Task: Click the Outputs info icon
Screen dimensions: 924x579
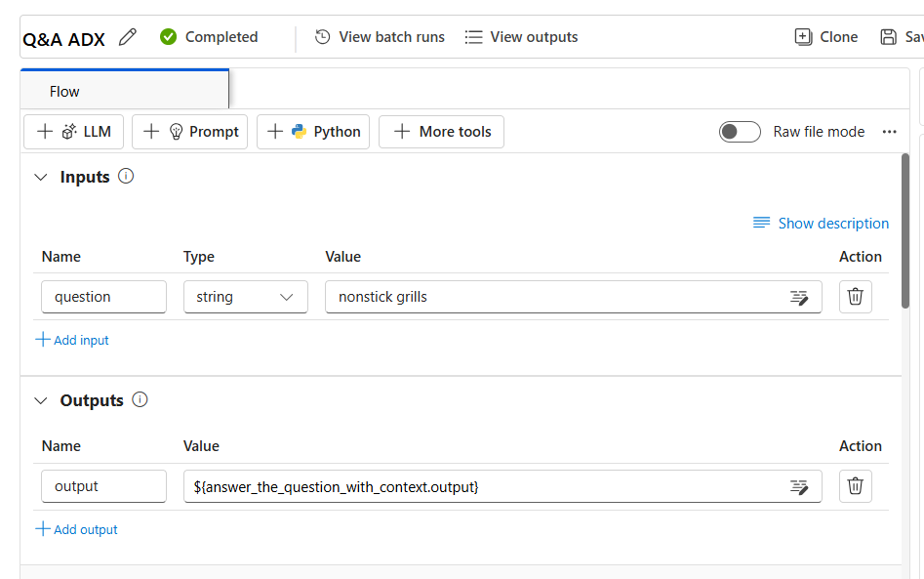Action: tap(140, 399)
